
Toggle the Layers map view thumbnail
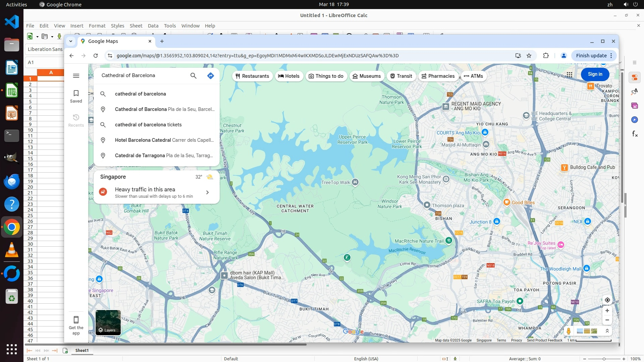(x=108, y=322)
